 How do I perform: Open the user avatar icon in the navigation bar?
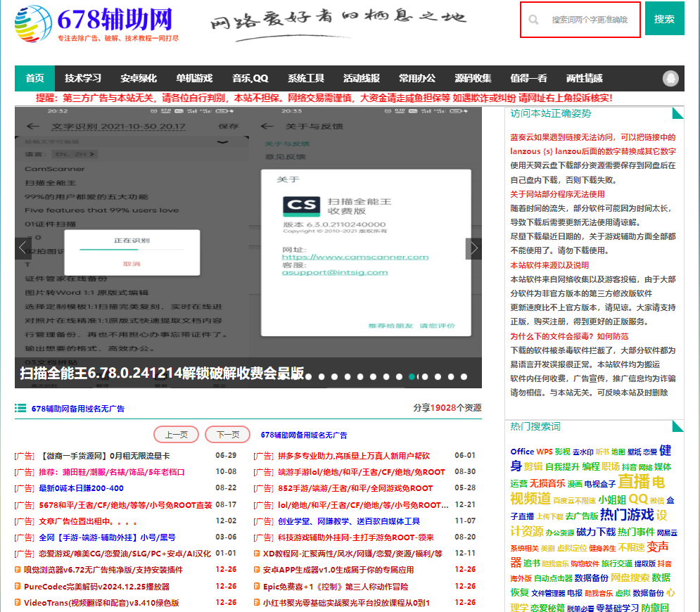(x=670, y=79)
